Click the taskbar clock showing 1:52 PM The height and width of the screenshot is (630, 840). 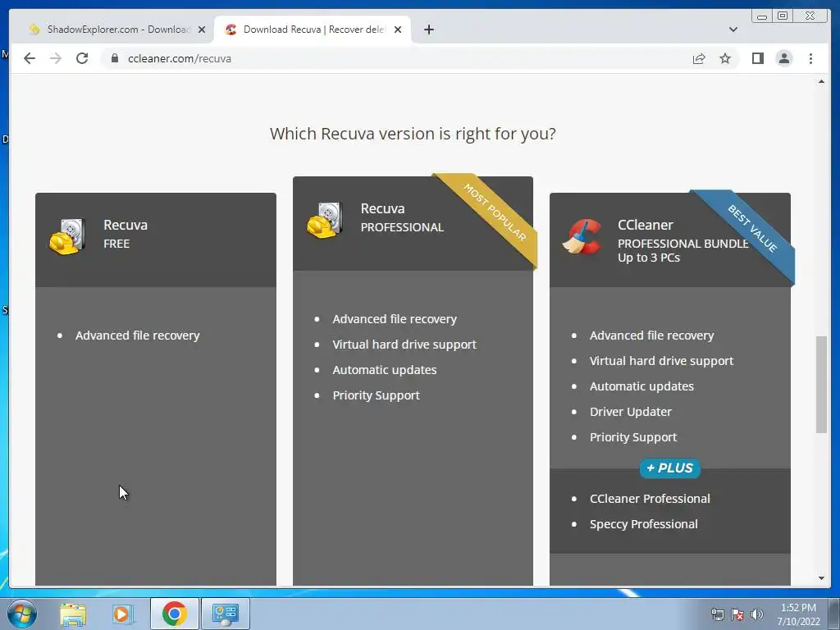tap(798, 614)
